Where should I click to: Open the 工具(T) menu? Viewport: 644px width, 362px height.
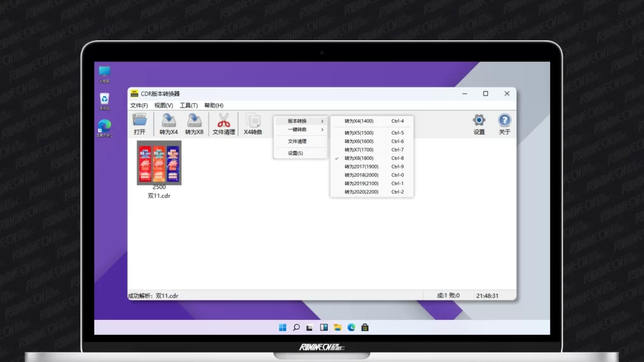click(189, 106)
